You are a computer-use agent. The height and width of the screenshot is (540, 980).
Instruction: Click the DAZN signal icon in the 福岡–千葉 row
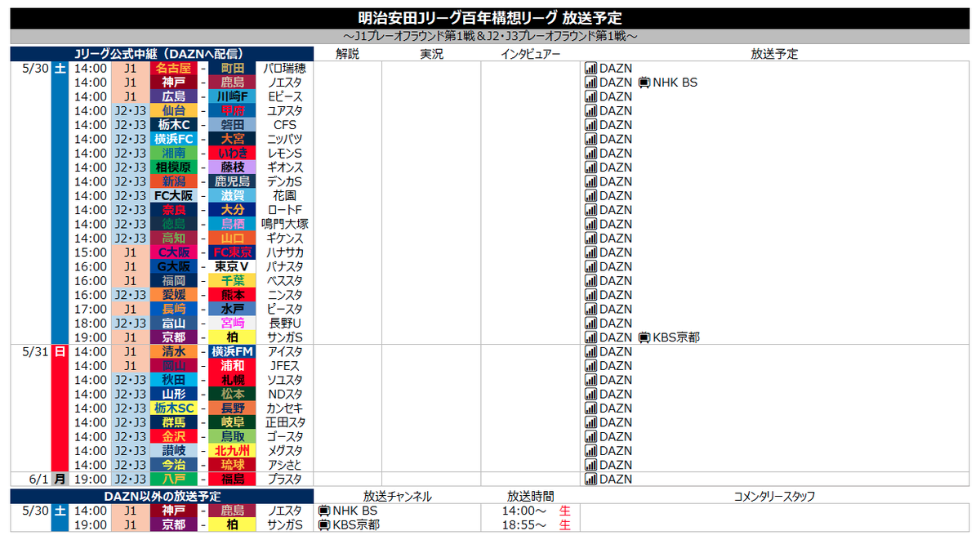tap(591, 280)
